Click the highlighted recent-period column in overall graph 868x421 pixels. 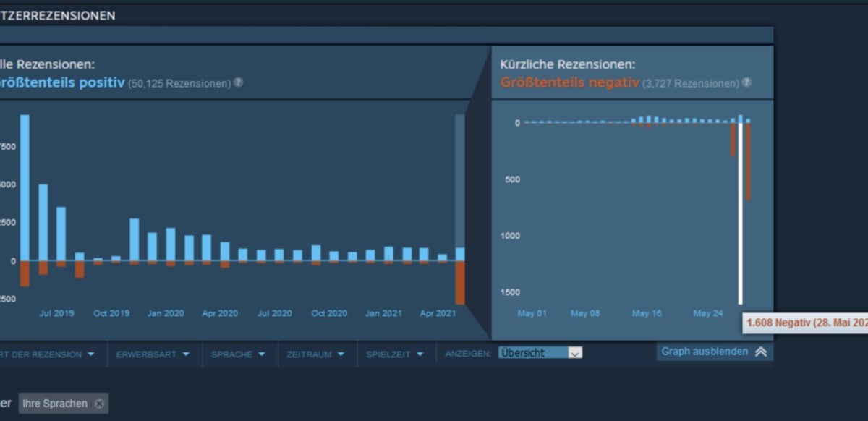460,181
